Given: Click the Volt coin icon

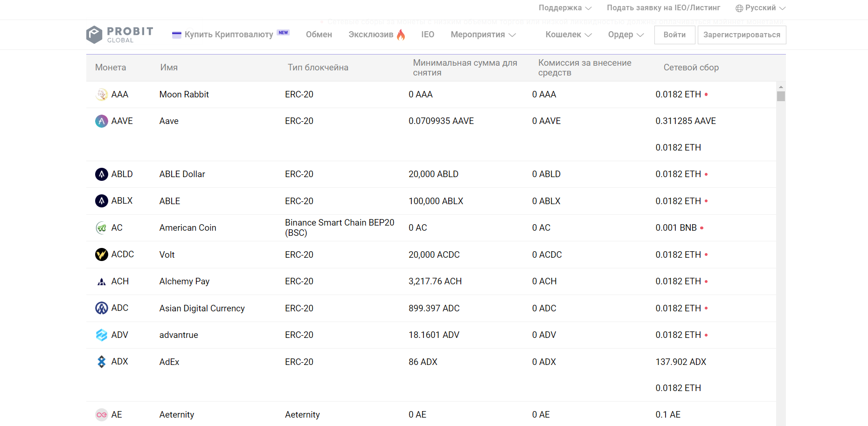Looking at the screenshot, I should pos(101,254).
